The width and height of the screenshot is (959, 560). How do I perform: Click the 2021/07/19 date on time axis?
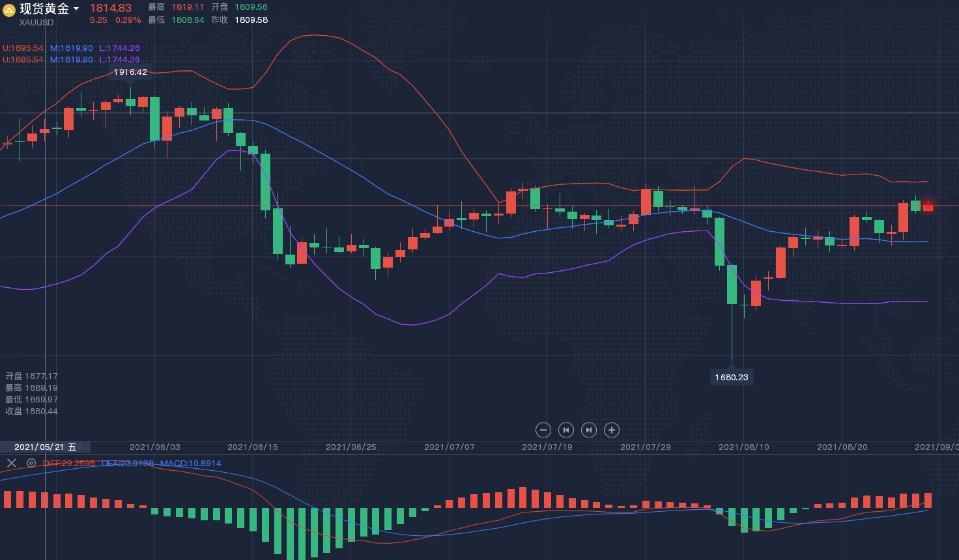coord(547,447)
